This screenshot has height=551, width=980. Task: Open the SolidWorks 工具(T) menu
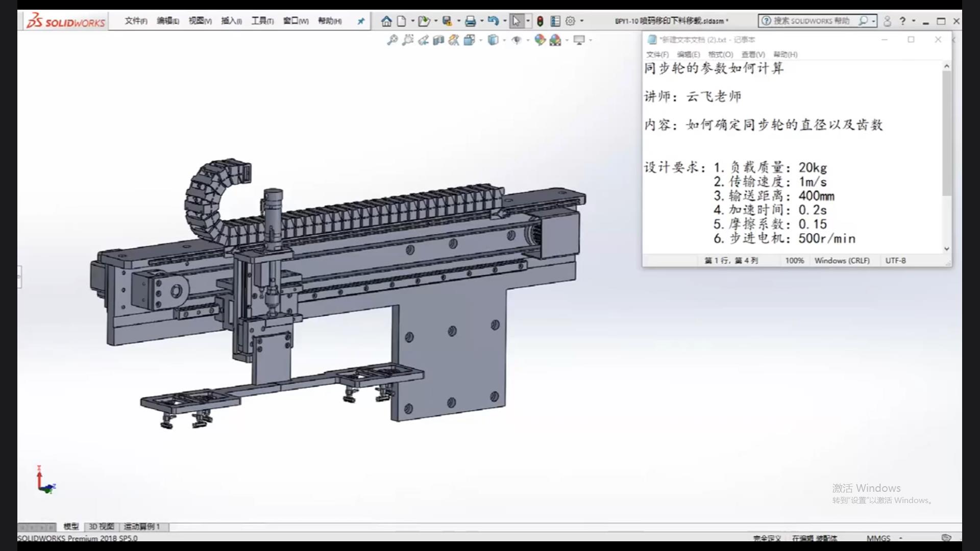pos(262,21)
